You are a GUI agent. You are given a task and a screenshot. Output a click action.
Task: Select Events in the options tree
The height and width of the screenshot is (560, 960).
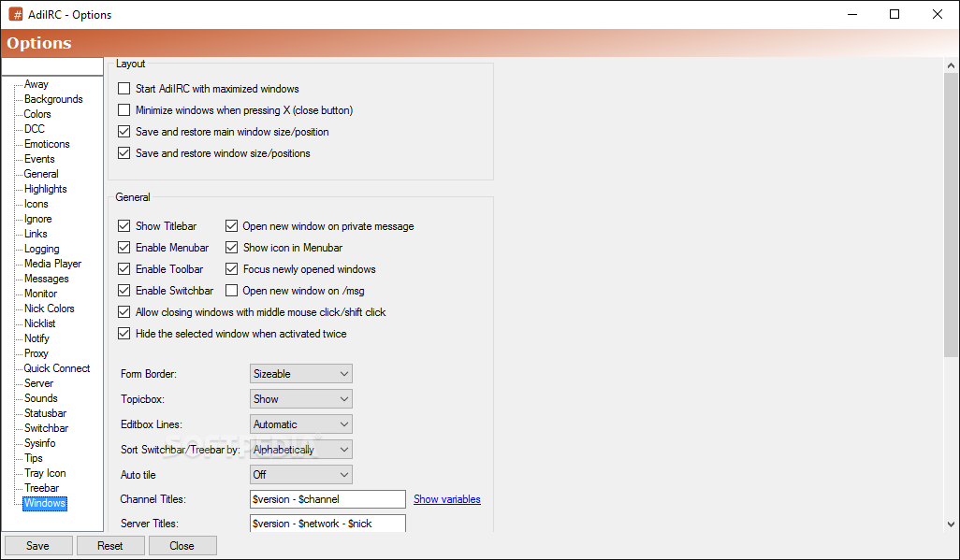pyautogui.click(x=39, y=159)
